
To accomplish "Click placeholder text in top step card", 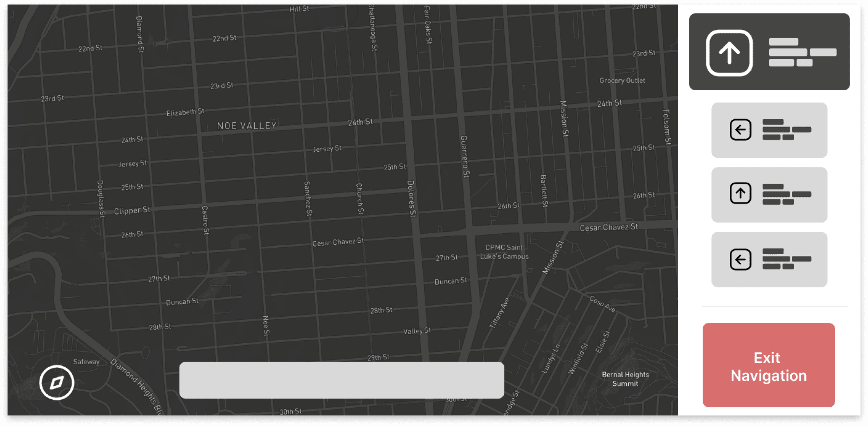I will point(802,53).
